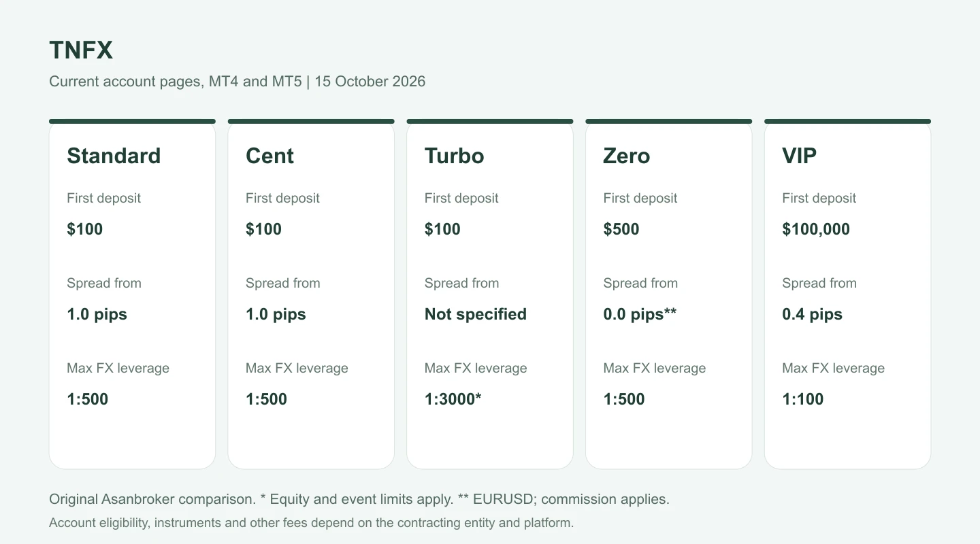Click the account eligibility disclaimer text
The width and height of the screenshot is (980, 544).
tap(312, 523)
